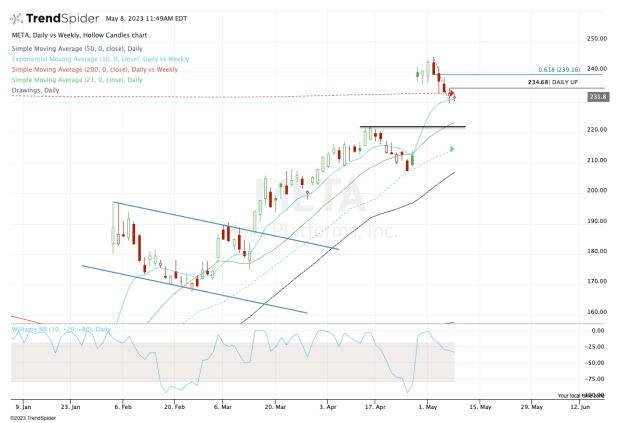Click the 1. May date label

(427, 407)
